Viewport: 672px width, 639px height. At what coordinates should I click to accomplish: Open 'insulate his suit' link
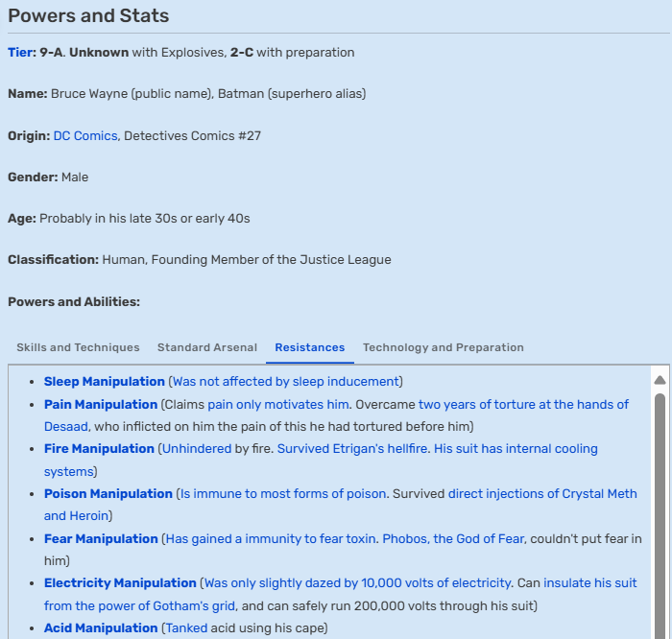[590, 583]
